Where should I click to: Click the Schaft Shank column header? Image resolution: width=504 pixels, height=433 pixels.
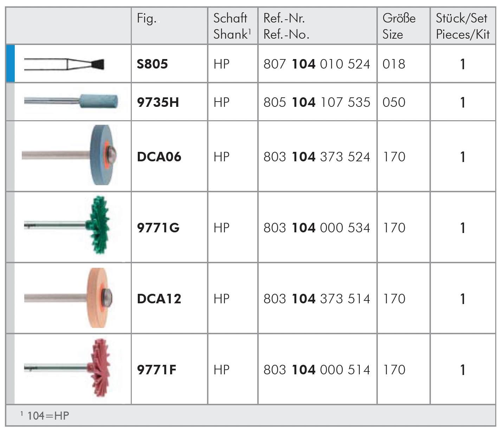(232, 26)
